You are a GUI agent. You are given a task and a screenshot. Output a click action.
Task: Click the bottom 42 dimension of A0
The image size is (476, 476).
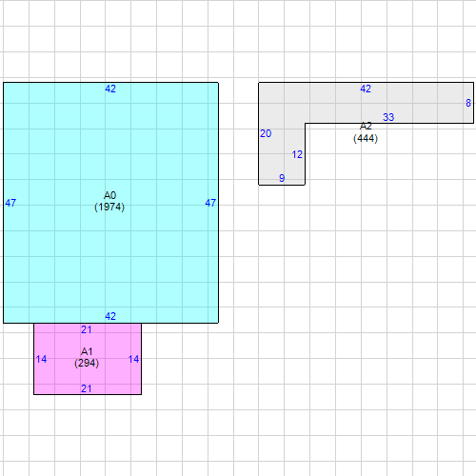click(x=110, y=316)
